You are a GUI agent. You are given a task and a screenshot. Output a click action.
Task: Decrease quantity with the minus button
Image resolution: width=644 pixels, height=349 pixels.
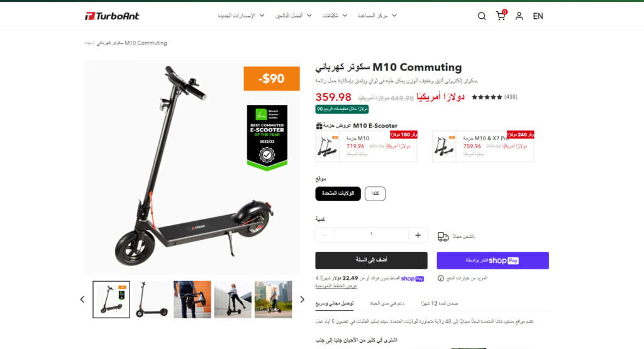(x=325, y=235)
